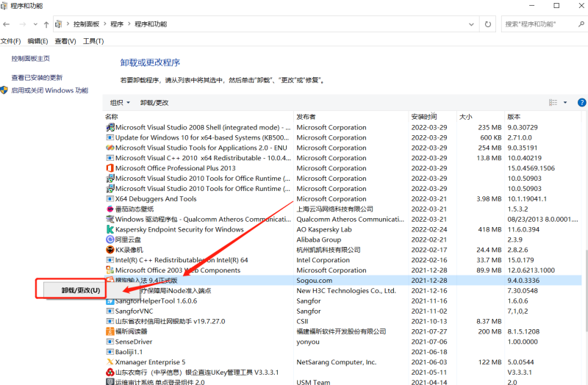588x385 pixels.
Task: Select the Xmanager Enterprise 5 icon
Action: point(110,362)
